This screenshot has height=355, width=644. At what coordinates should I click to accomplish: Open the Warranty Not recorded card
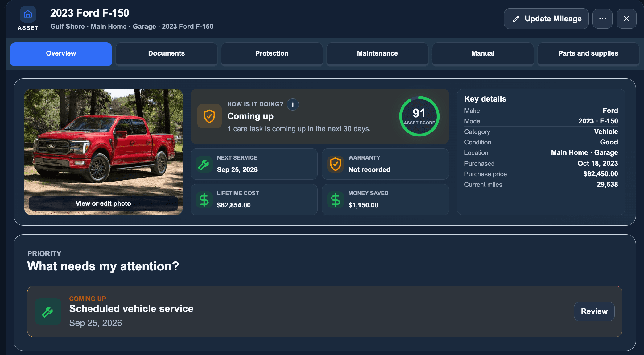386,164
